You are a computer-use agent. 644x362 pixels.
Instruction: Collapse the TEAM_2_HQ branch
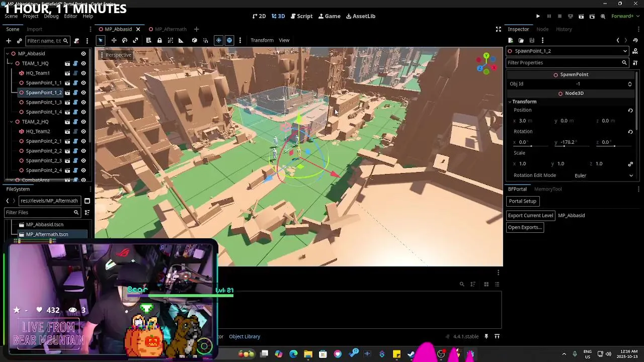11,122
